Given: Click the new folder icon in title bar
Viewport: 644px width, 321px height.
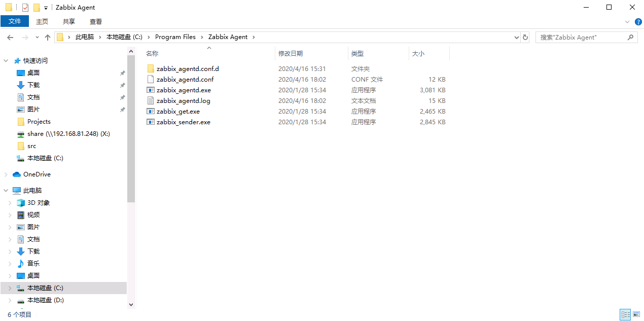Looking at the screenshot, I should tap(37, 8).
